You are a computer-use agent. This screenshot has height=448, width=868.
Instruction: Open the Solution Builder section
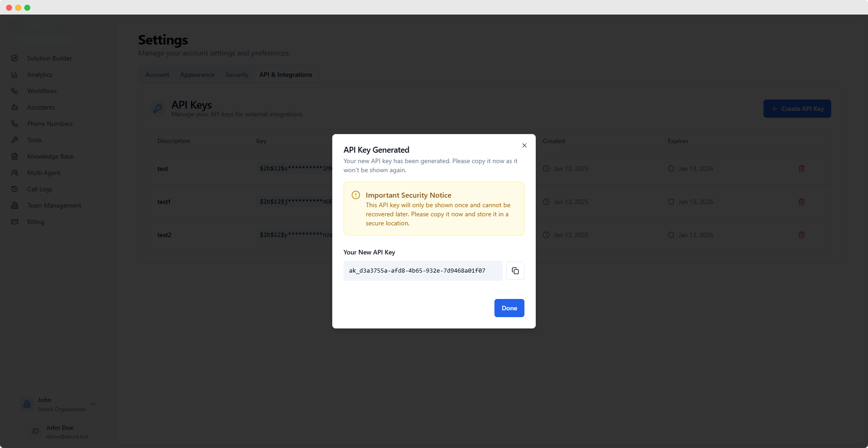(49, 58)
